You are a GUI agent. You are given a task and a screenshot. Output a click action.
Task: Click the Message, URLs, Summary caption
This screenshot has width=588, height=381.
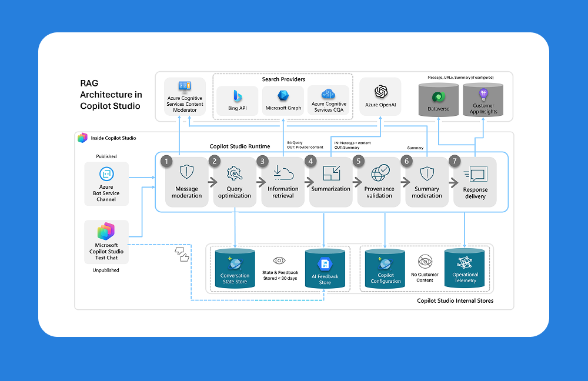pyautogui.click(x=460, y=78)
